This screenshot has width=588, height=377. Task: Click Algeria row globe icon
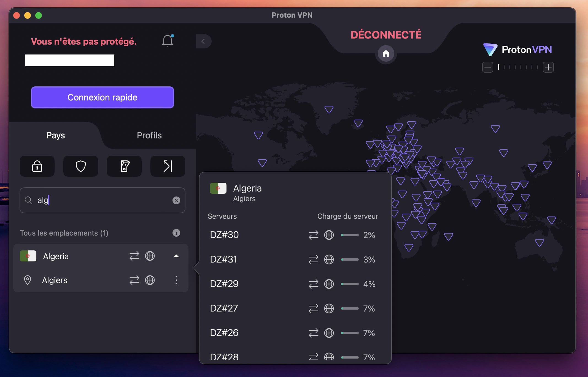(150, 256)
